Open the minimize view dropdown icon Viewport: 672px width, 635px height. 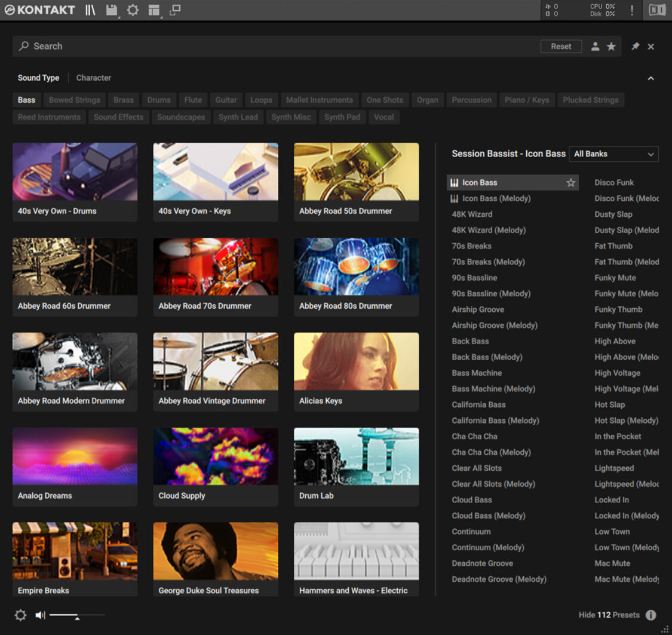click(x=175, y=10)
